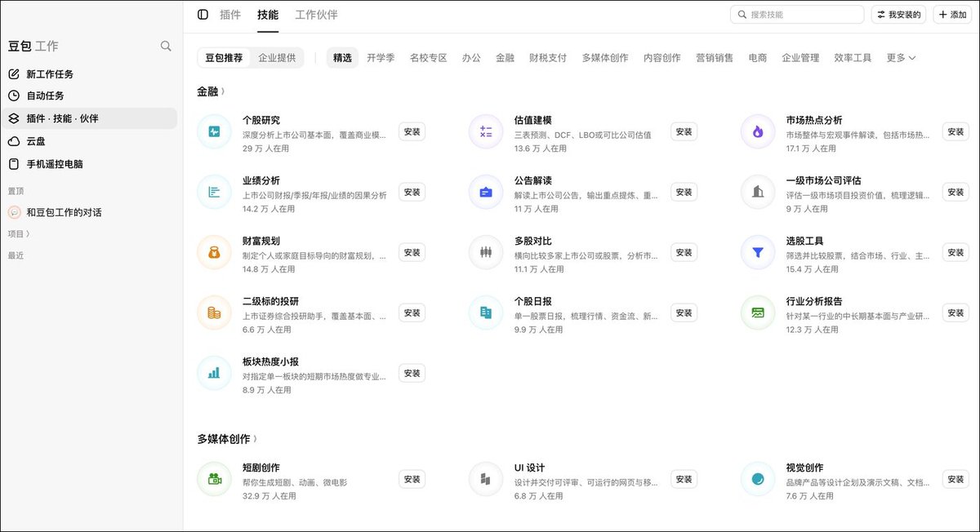Click the 行业分析报告 skill title
Image resolution: width=980 pixels, height=532 pixels.
814,301
